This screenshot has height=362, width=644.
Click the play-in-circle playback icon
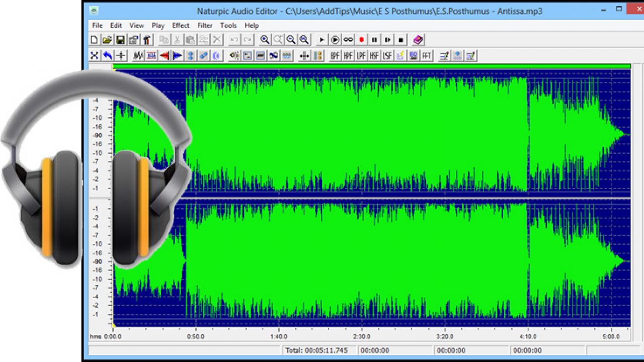pyautogui.click(x=335, y=40)
